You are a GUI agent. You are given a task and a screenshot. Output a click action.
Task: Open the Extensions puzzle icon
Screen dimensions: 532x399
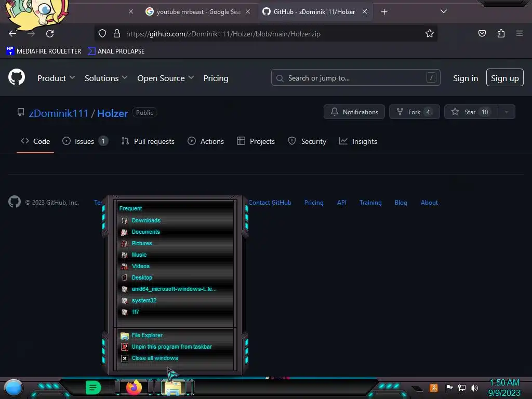coord(501,33)
